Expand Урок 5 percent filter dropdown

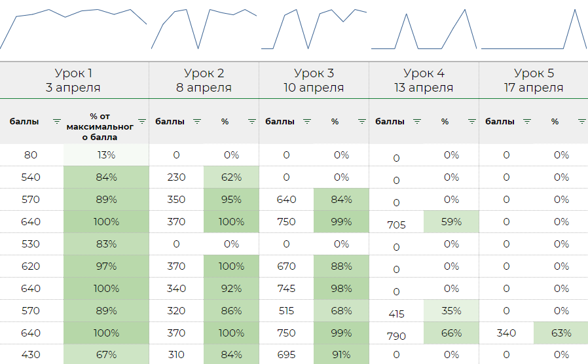pyautogui.click(x=581, y=121)
